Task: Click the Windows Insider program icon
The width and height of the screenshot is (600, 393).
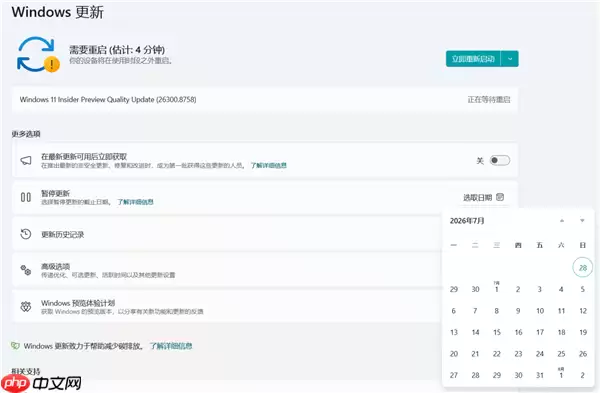Action: point(26,307)
